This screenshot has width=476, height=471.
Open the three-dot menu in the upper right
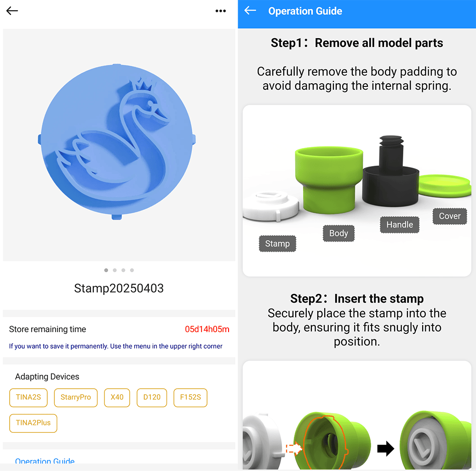[x=220, y=11]
